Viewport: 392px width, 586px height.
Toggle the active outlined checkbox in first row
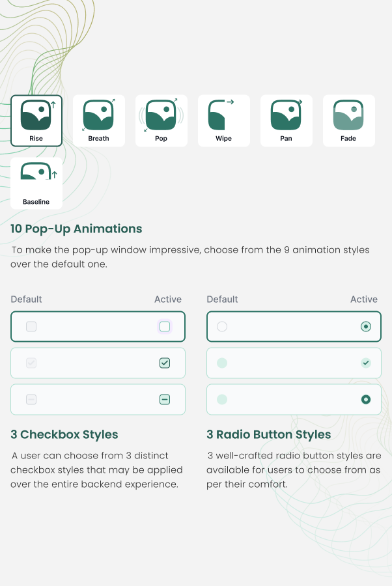(x=165, y=327)
